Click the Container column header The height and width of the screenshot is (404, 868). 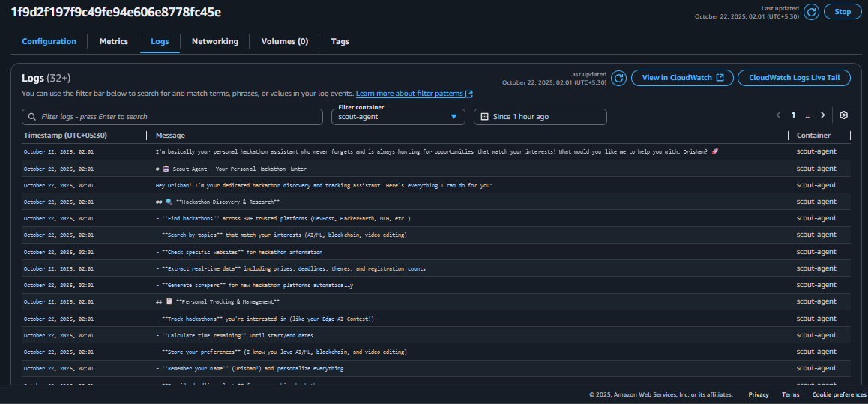pyautogui.click(x=813, y=136)
